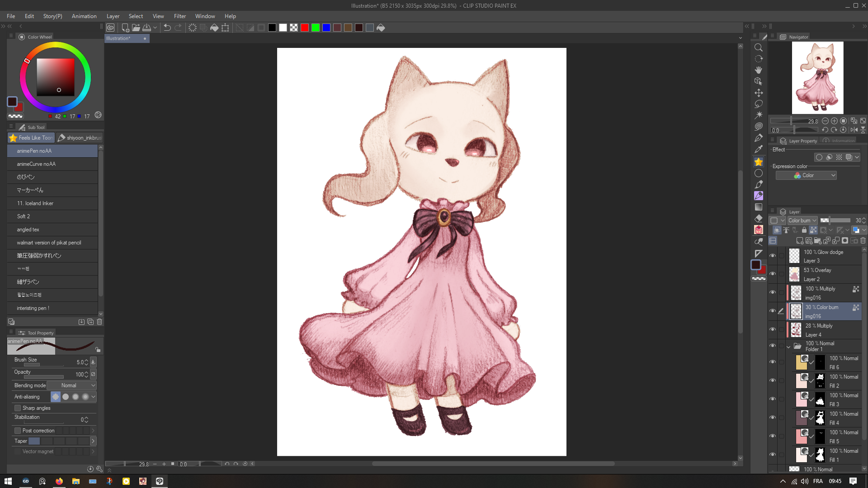Open the Animation menu

point(84,16)
